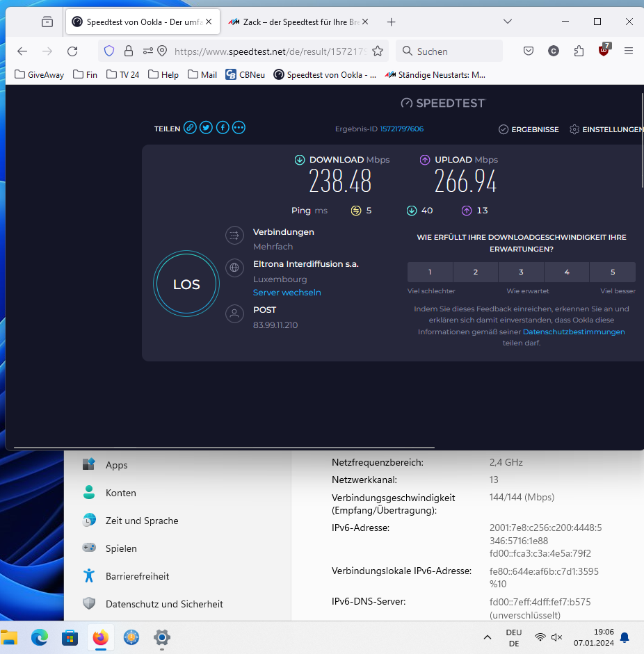The width and height of the screenshot is (644, 654).
Task: Open File Explorer from the taskbar
Action: [x=9, y=637]
